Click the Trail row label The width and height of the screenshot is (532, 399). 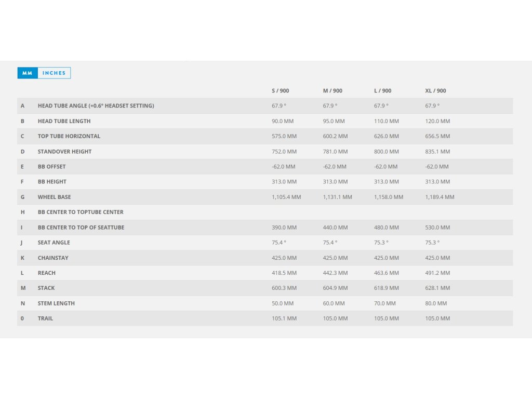[45, 318]
